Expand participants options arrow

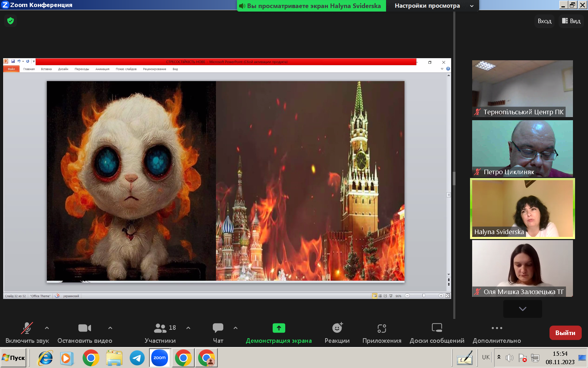188,328
